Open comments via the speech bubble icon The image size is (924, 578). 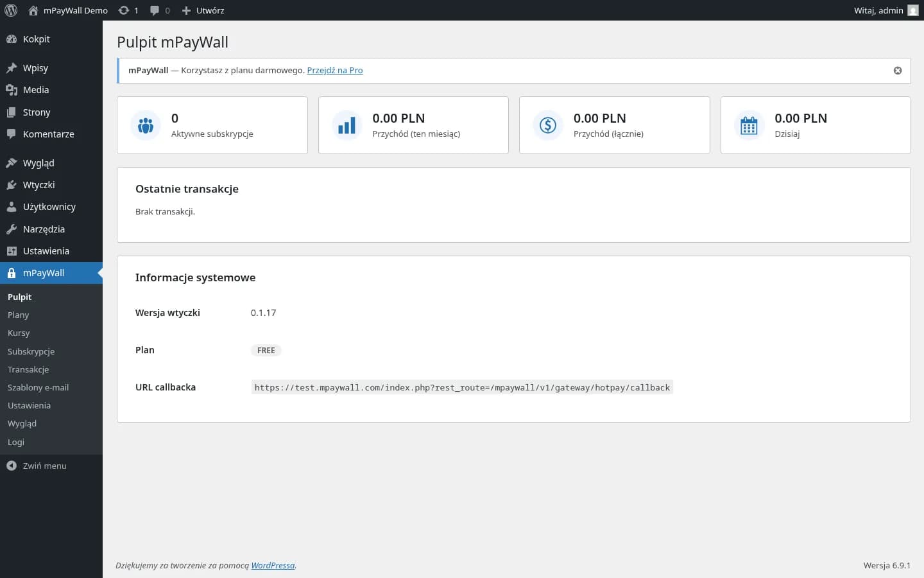(x=154, y=10)
